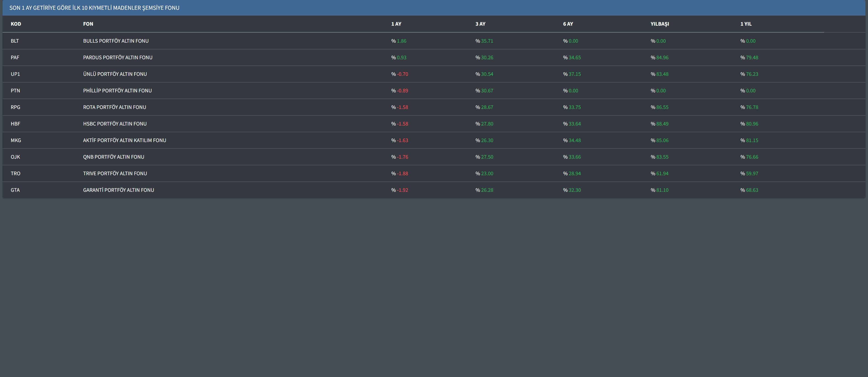Image resolution: width=868 pixels, height=377 pixels.
Task: Open PARDUS PORTFÖY ALTIN FONU link
Action: tap(118, 58)
